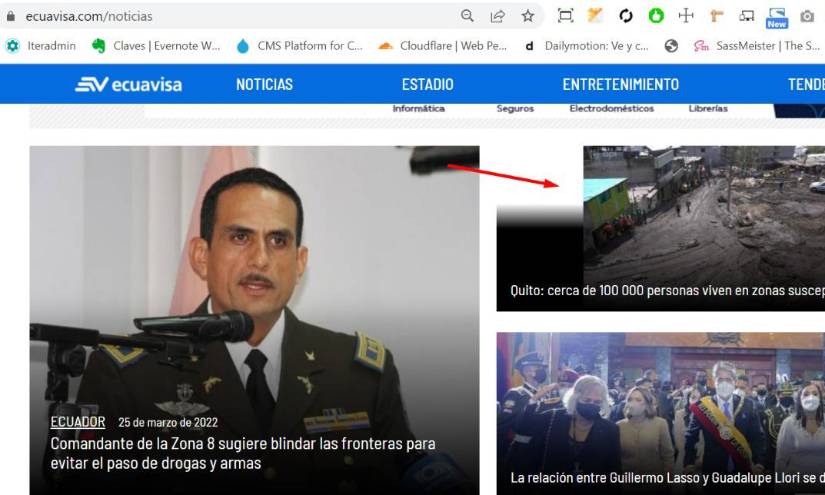Open the Dailymotion bookmark
This screenshot has width=825, height=495.
[588, 46]
